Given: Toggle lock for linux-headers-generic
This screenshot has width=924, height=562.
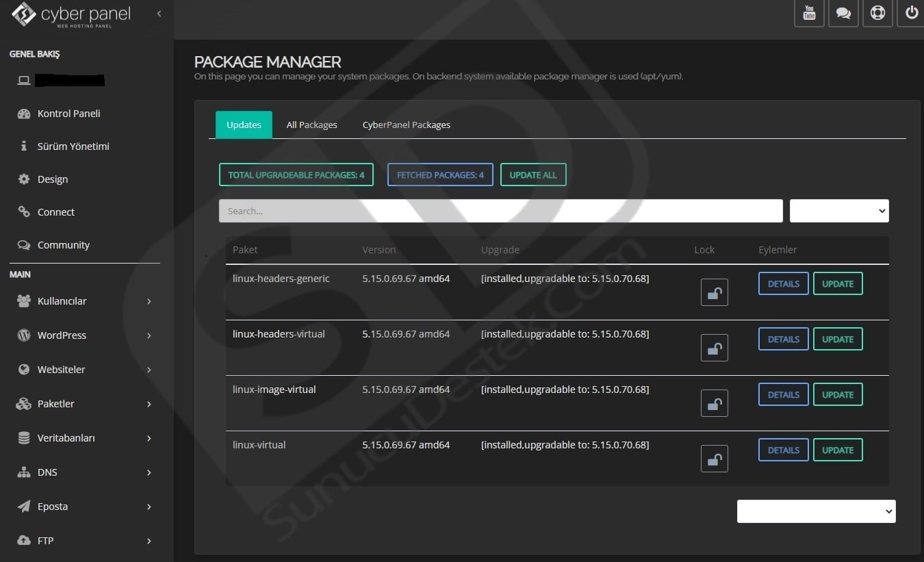Looking at the screenshot, I should tap(714, 292).
